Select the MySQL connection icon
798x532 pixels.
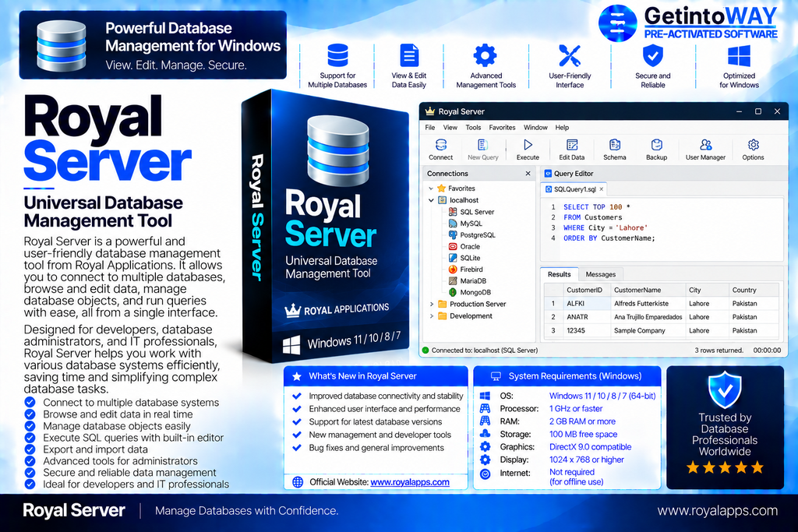pos(453,224)
